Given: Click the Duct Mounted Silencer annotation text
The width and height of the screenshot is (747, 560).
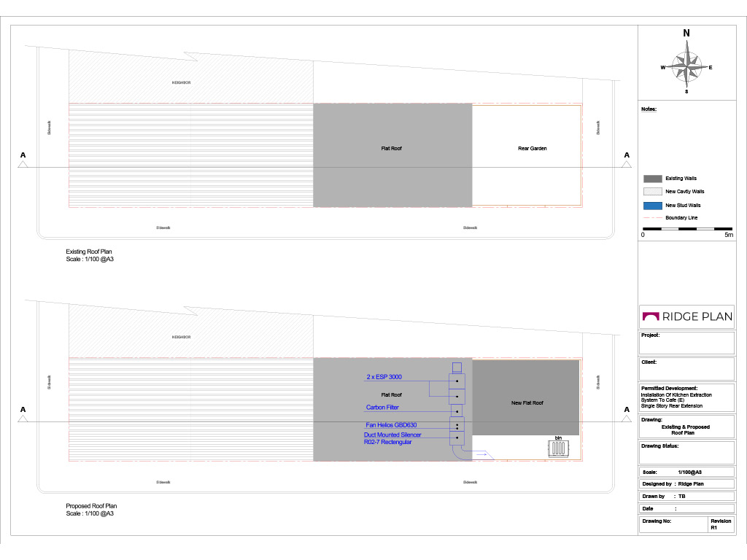Looking at the screenshot, I should [x=392, y=435].
